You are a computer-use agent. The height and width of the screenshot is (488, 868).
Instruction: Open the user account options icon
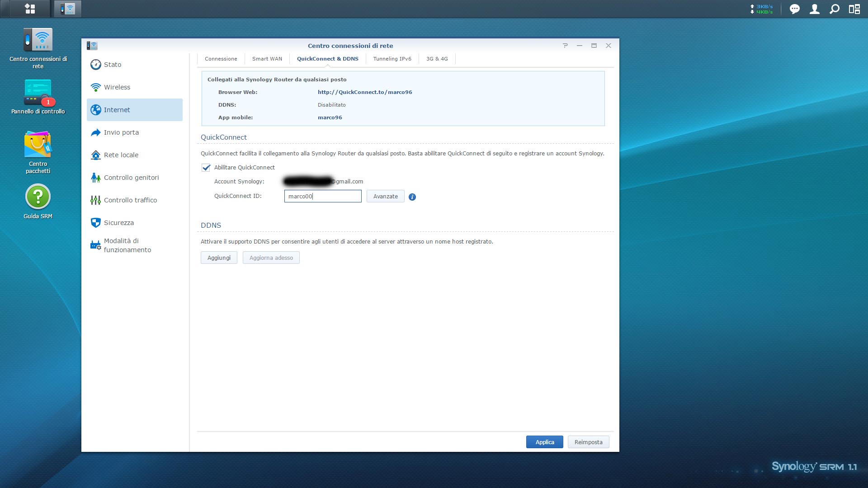[814, 9]
